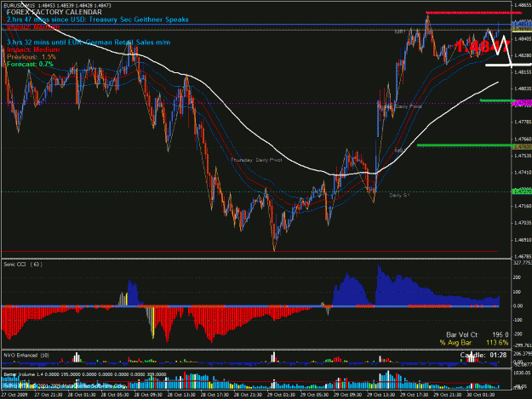The width and height of the screenshot is (532, 399).
Task: Click the Previous: -1.5% value
Action: coord(31,57)
